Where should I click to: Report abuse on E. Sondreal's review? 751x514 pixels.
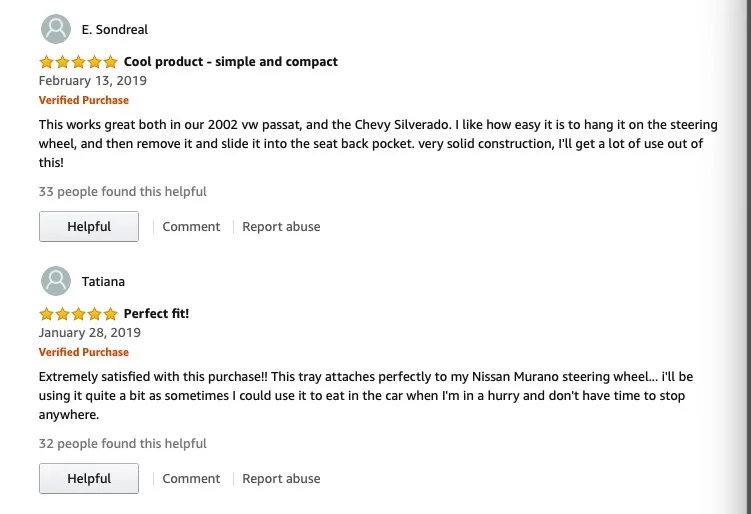point(281,227)
